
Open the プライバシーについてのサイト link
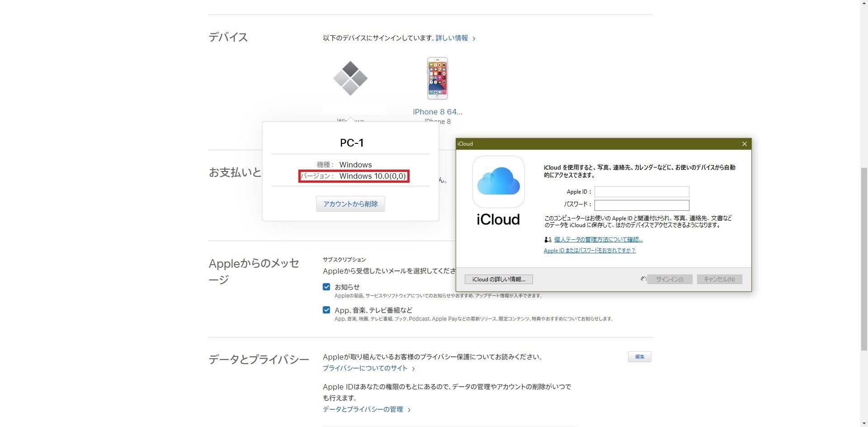[365, 368]
